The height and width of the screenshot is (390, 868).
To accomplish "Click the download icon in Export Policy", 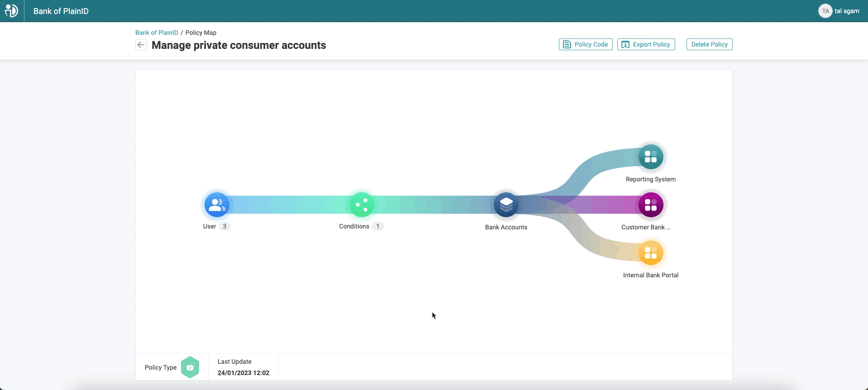I will [x=625, y=44].
